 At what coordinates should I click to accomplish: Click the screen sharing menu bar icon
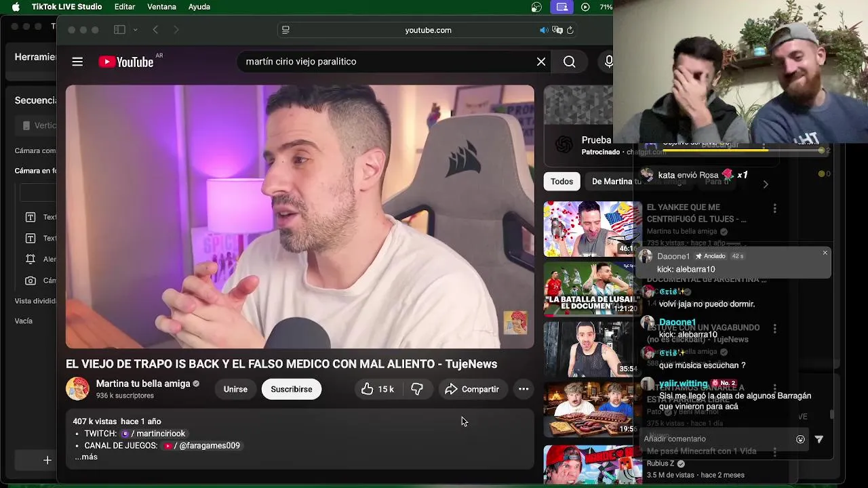[561, 7]
